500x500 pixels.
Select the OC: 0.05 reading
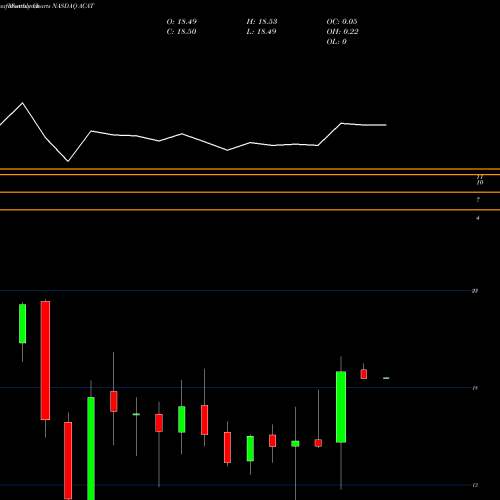coord(342,22)
